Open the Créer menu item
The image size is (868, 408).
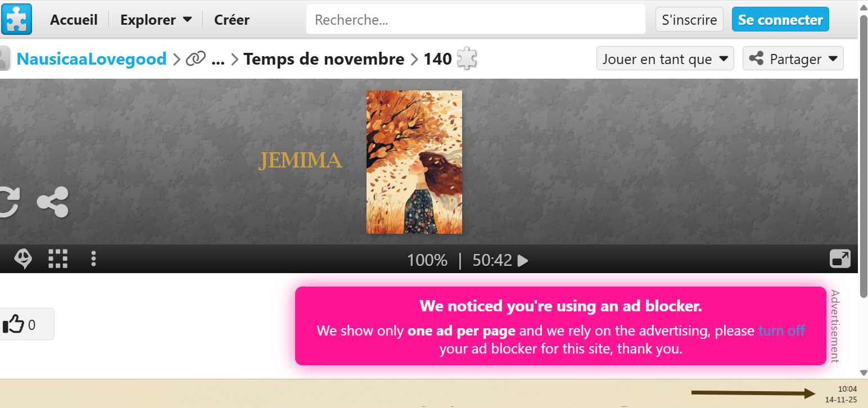coord(232,20)
